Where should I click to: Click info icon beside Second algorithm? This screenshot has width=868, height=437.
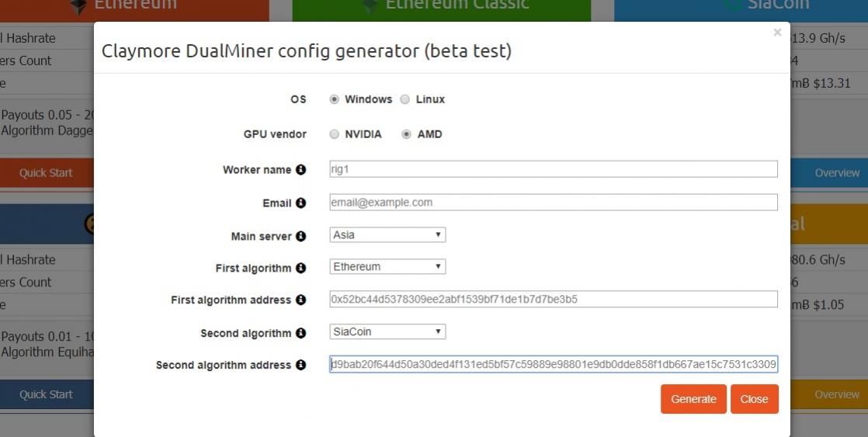pyautogui.click(x=301, y=333)
